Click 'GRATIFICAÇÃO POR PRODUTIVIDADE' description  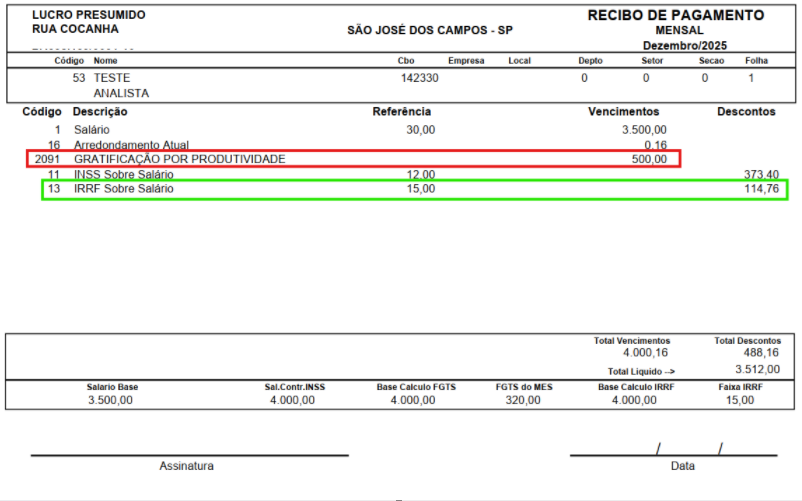coord(180,159)
